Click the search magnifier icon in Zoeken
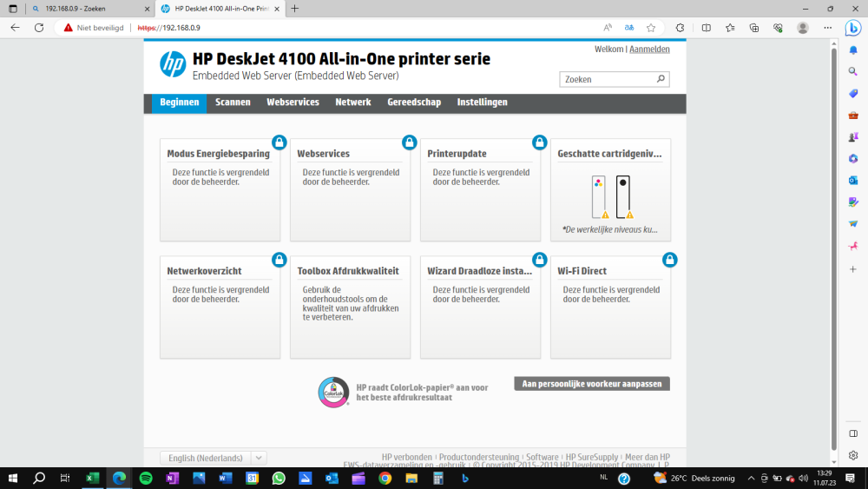The height and width of the screenshot is (489, 868). (x=661, y=79)
